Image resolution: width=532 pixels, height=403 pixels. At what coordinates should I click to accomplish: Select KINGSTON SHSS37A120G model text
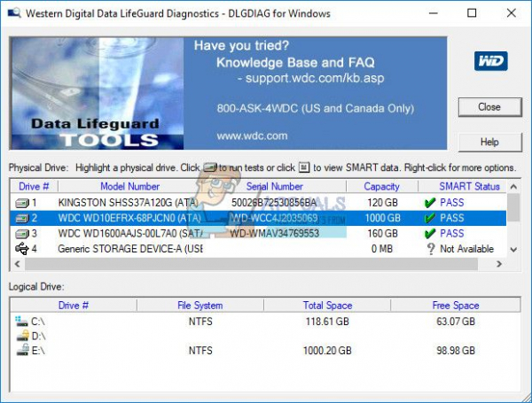coord(128,203)
